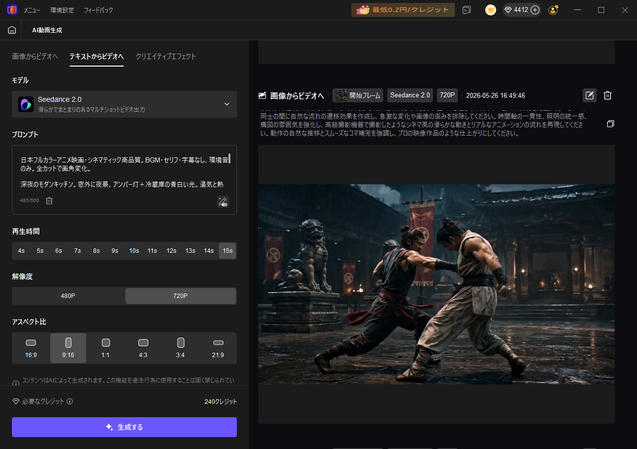This screenshot has height=449, width=637.
Task: Click the info icon by AI content disclaimer
Action: click(15, 383)
